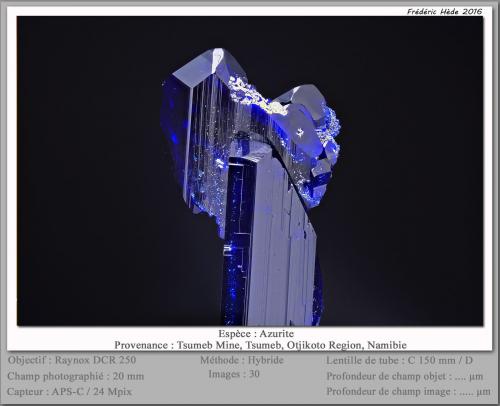Click the Méthode : Hybride label
This screenshot has width=500, height=406.
[242, 360]
